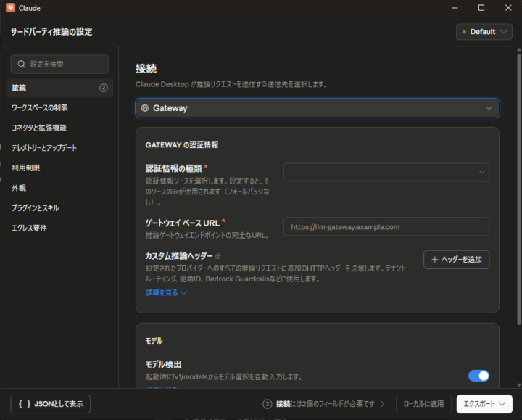Maximize the Claude window
522x420 pixels.
click(x=481, y=8)
